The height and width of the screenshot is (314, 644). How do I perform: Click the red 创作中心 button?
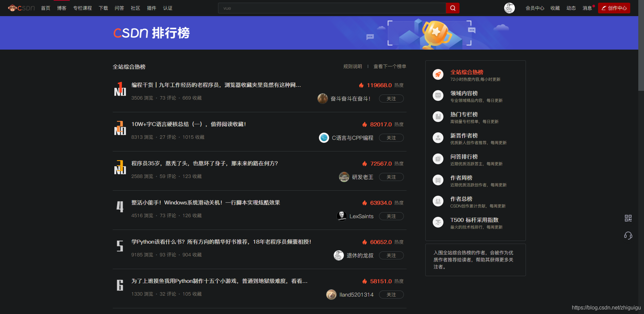pos(614,8)
